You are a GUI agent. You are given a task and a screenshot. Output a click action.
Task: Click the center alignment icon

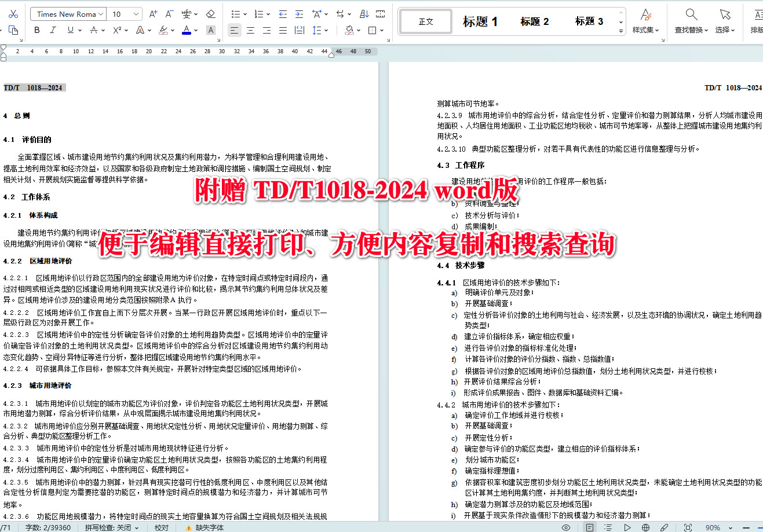point(251,30)
